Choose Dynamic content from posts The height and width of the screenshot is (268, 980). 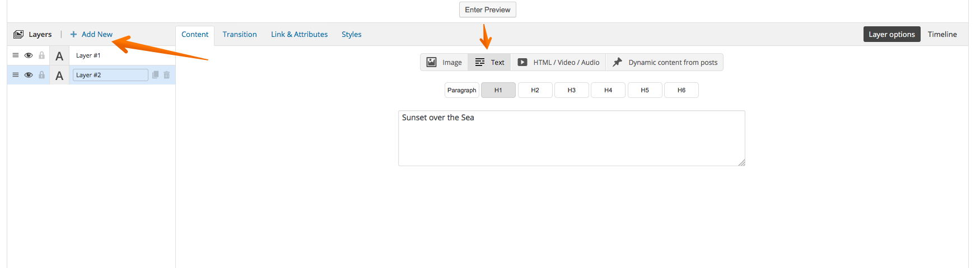click(x=665, y=62)
